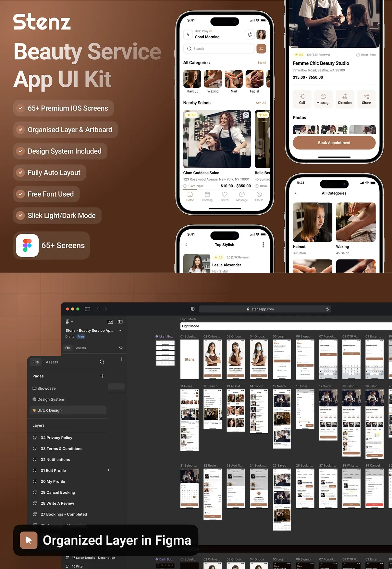The height and width of the screenshot is (569, 392).
Task: Tap the filter icon beside Search
Action: [261, 49]
